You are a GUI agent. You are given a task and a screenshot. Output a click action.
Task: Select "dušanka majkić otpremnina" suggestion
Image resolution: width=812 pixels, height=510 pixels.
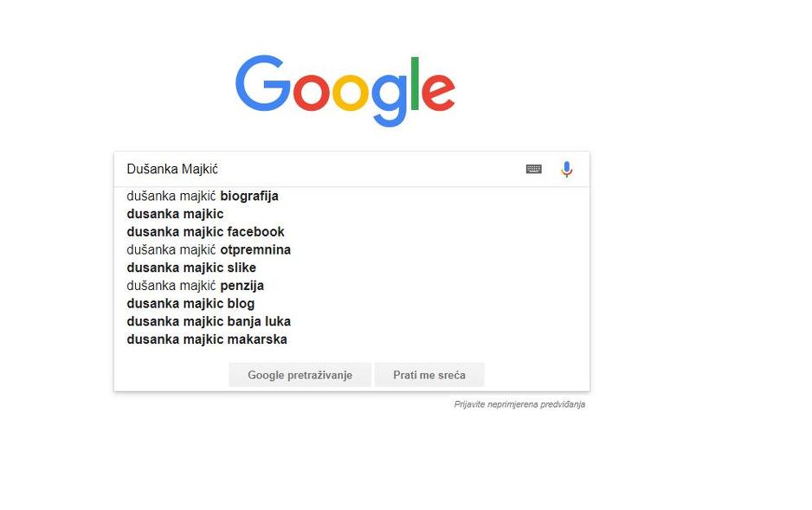pos(209,250)
